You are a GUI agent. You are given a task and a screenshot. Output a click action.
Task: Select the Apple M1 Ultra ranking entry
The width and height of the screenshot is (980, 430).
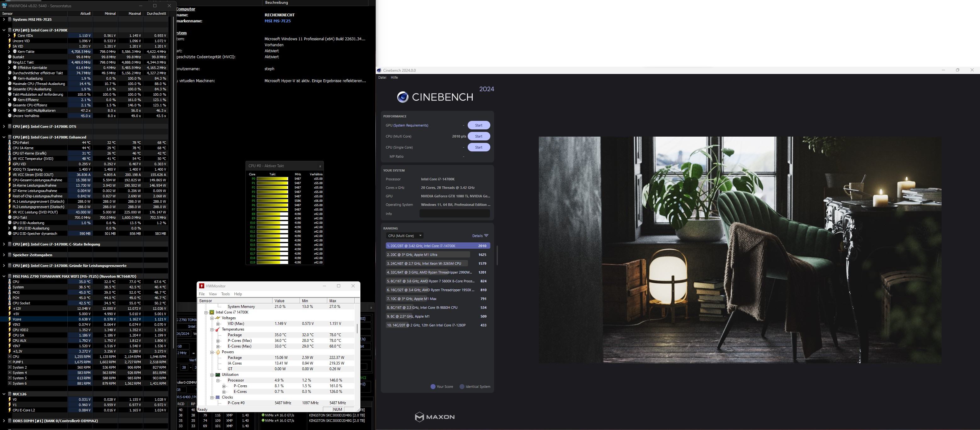tap(437, 255)
